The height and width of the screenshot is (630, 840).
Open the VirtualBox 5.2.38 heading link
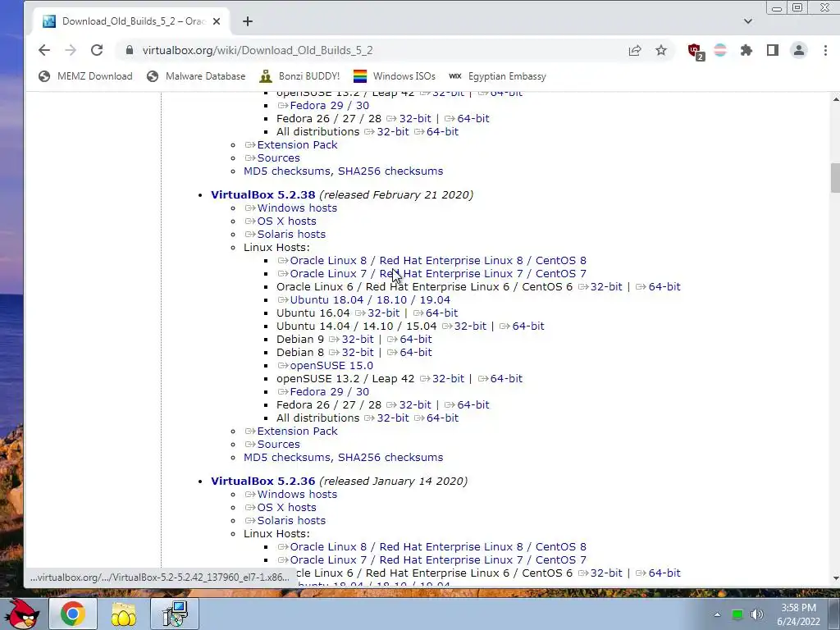pyautogui.click(x=263, y=195)
